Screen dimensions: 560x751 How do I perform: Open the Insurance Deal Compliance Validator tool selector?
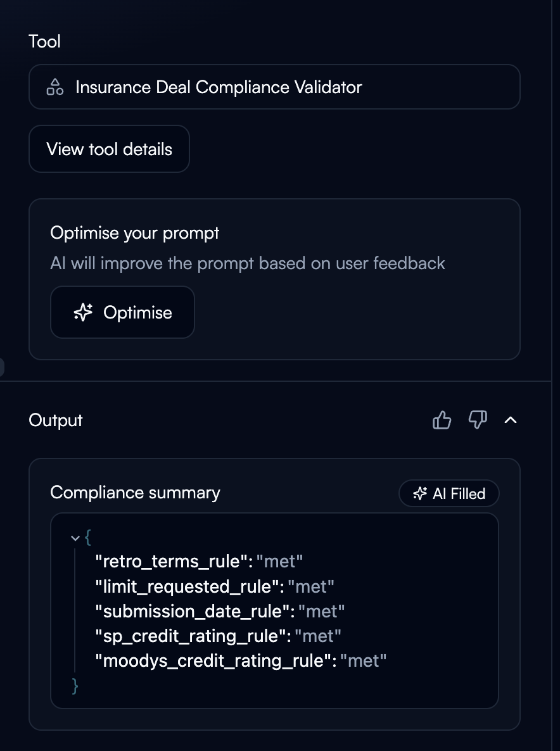[275, 87]
